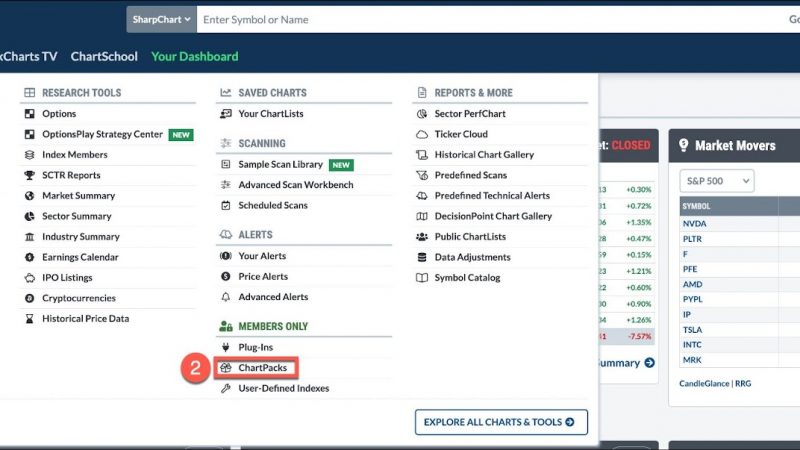Click the Market Movers lightbulb icon
The image size is (800, 450).
pyautogui.click(x=684, y=145)
